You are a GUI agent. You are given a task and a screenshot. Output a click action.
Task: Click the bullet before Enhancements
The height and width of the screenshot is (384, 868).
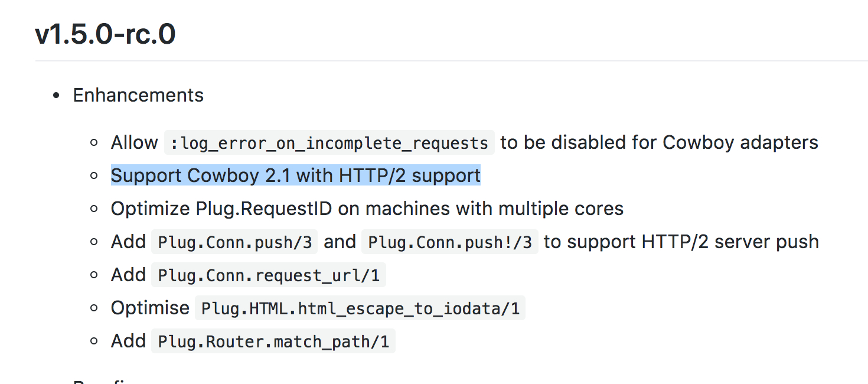click(x=57, y=96)
